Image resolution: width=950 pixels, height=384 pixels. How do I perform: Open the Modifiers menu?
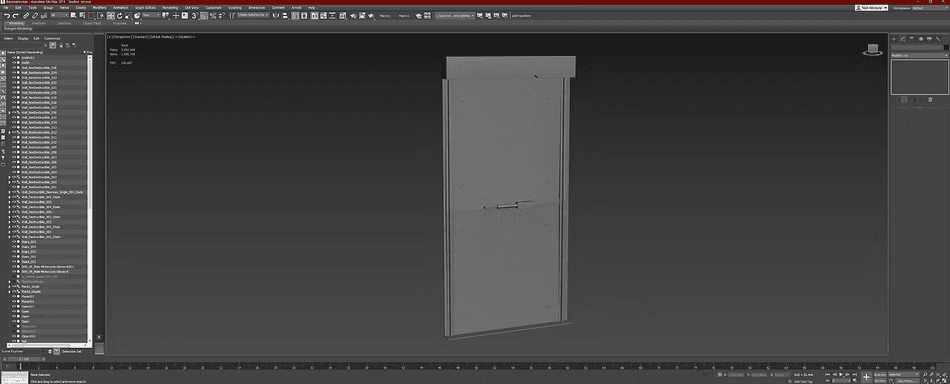click(99, 7)
